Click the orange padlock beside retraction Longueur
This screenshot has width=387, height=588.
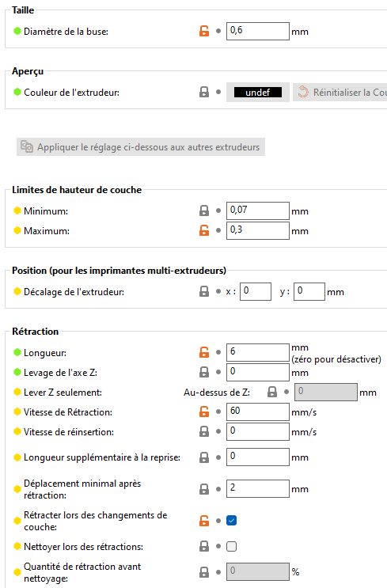pos(204,352)
